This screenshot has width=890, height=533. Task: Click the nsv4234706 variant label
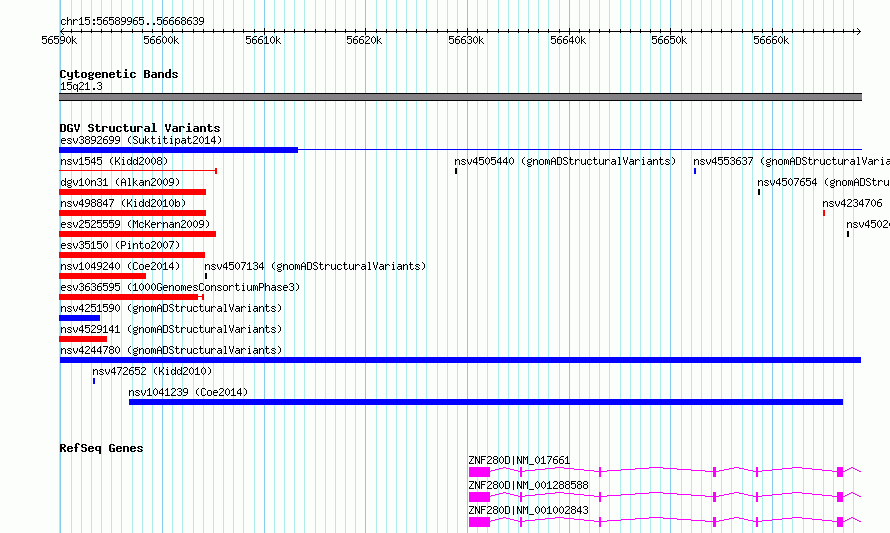pos(853,203)
